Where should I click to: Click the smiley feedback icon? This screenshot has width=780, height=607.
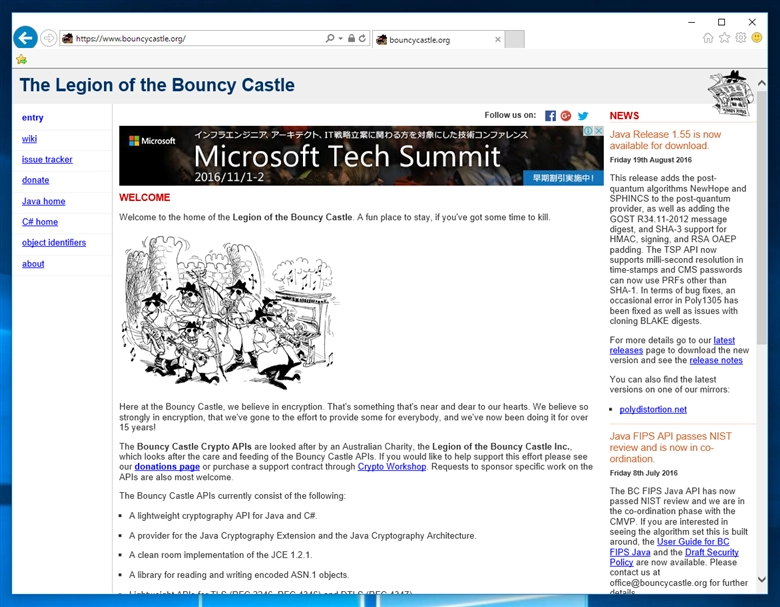(x=757, y=38)
